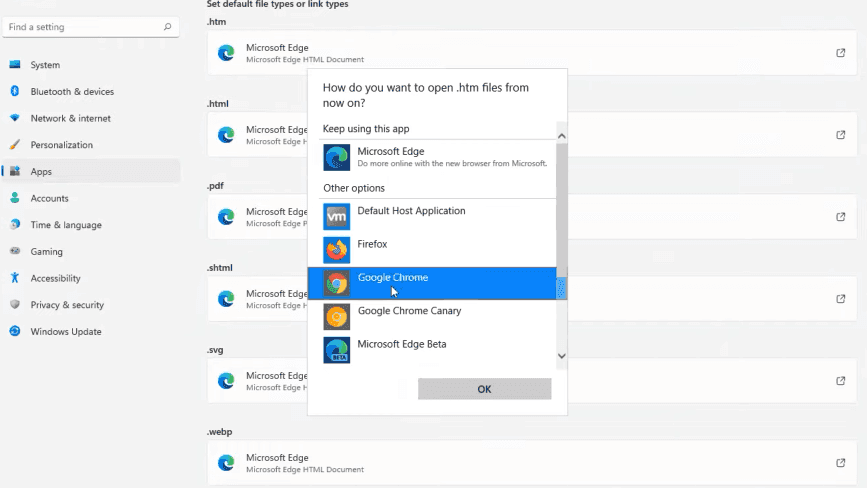The width and height of the screenshot is (867, 488).
Task: Click the Accessibility figure icon
Action: (15, 277)
